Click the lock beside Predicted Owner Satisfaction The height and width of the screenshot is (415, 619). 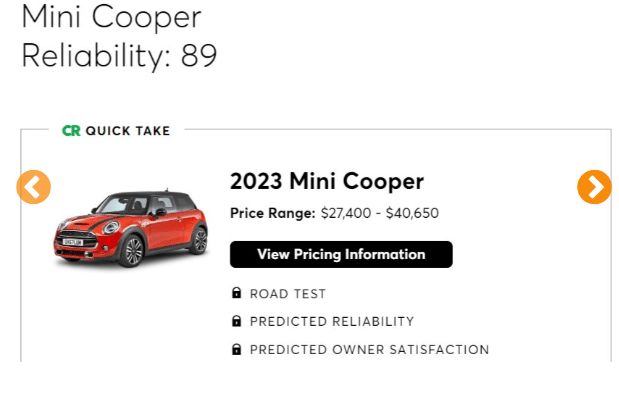coord(237,350)
